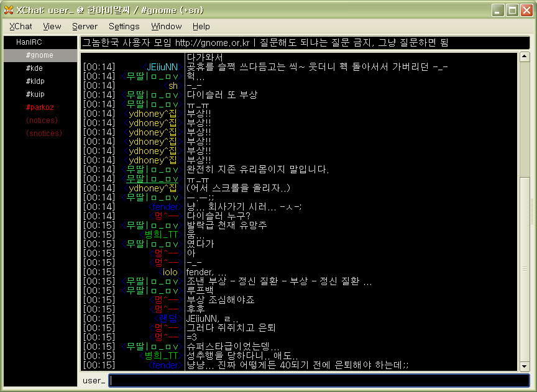This screenshot has width=537, height=392.
Task: Click the sh nickname
Action: click(173, 86)
